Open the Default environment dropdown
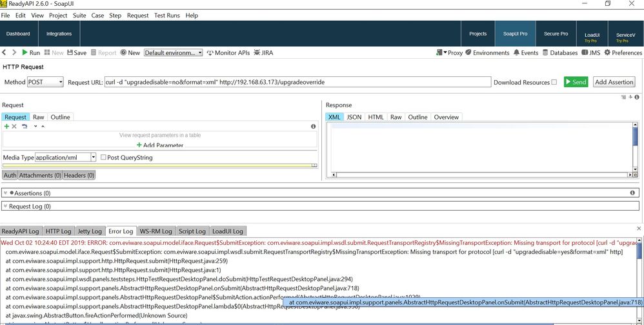Viewport: 644px width, 325px height. pos(173,53)
